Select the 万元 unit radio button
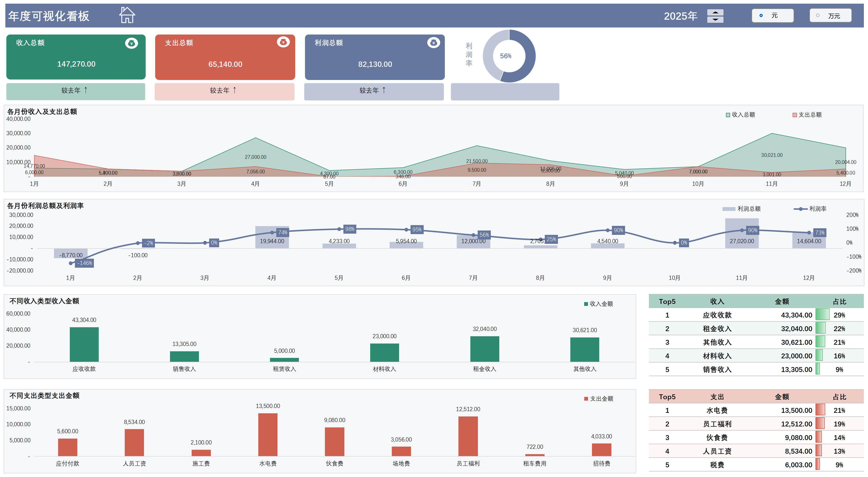 pyautogui.click(x=817, y=16)
